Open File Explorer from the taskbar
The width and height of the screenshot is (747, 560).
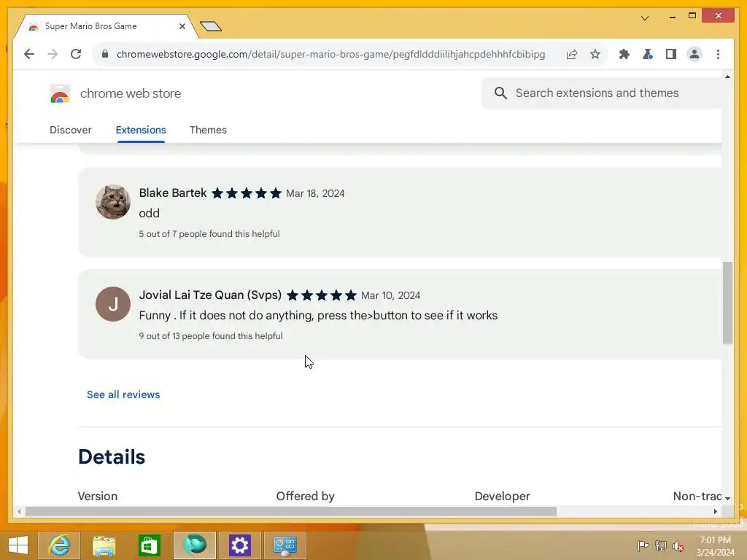click(x=104, y=545)
